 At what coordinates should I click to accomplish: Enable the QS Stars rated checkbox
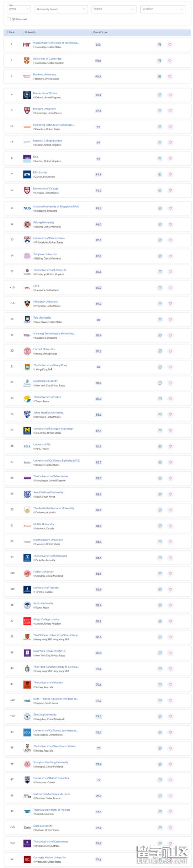(x=9, y=19)
